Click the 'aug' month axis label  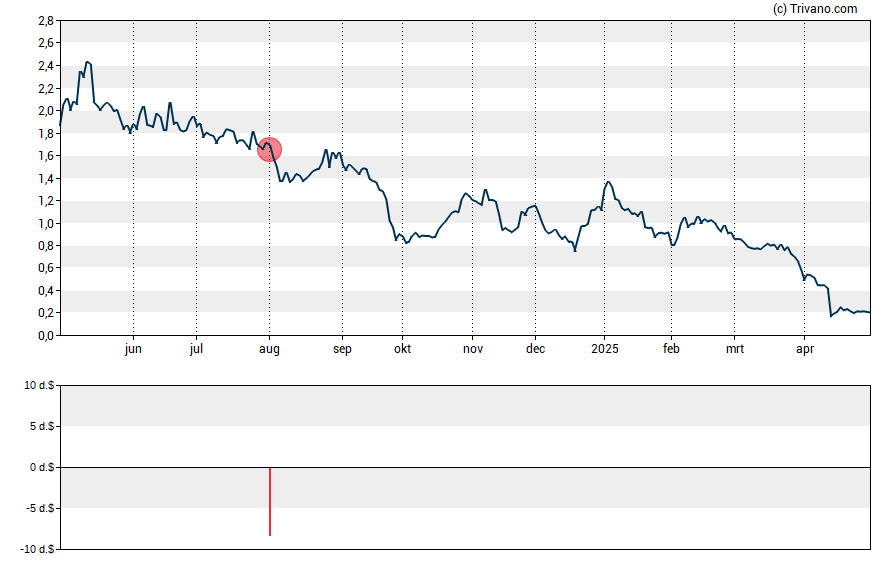pos(270,349)
